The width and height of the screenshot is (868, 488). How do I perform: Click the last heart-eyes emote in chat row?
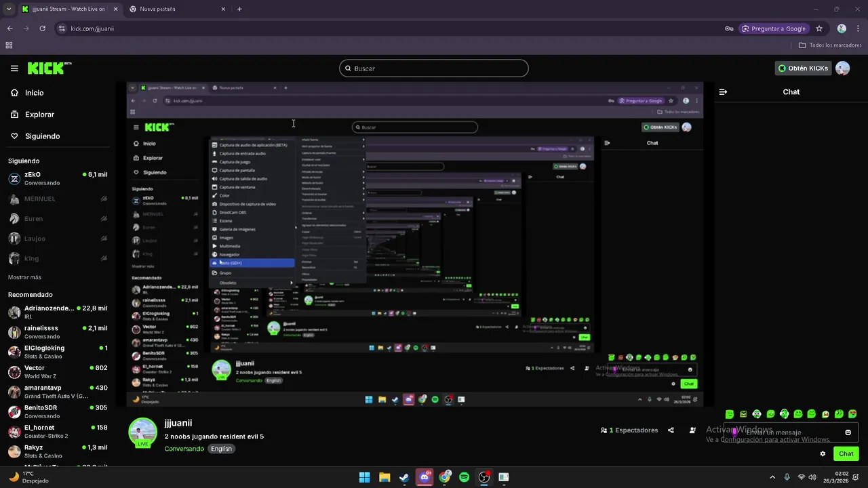pos(853,414)
